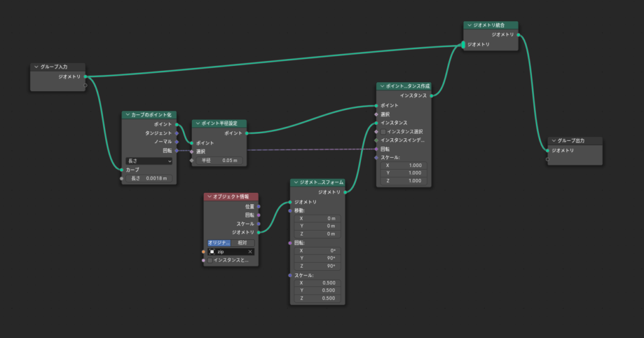This screenshot has height=338, width=644.
Task: Click ジオメトリ output socket on ジオメト...スフォーム node
Action: tap(345, 192)
